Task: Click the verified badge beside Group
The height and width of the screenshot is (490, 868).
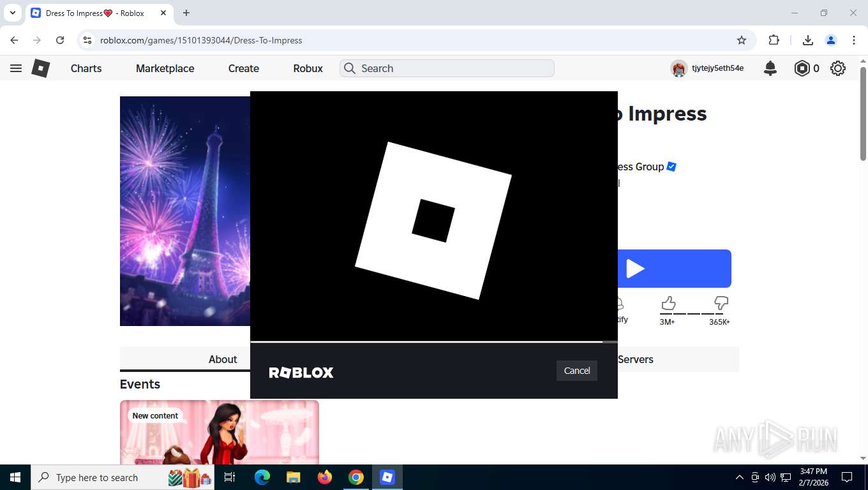Action: pyautogui.click(x=671, y=167)
